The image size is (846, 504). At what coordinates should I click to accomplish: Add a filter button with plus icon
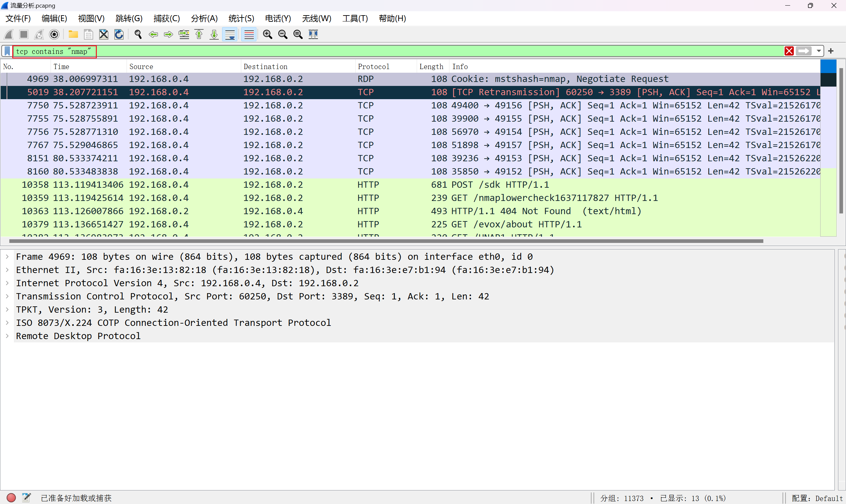[831, 51]
